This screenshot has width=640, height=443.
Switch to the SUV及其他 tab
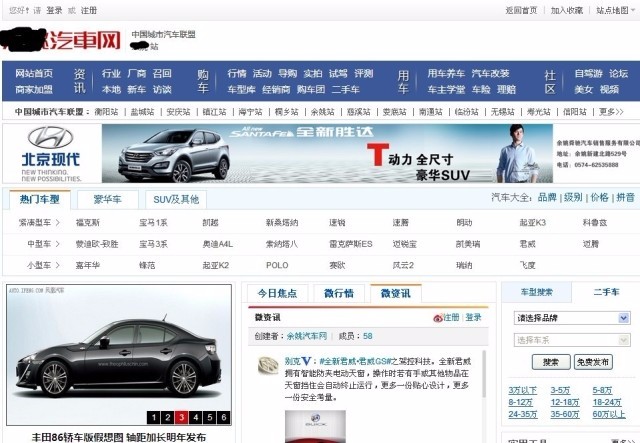[x=176, y=199]
